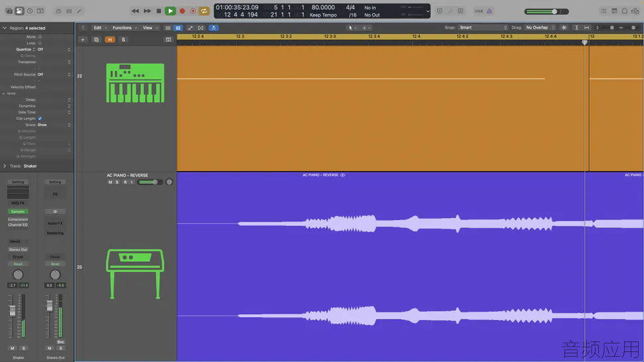The width and height of the screenshot is (644, 362).
Task: Open the Library panel icon
Action: (9, 11)
